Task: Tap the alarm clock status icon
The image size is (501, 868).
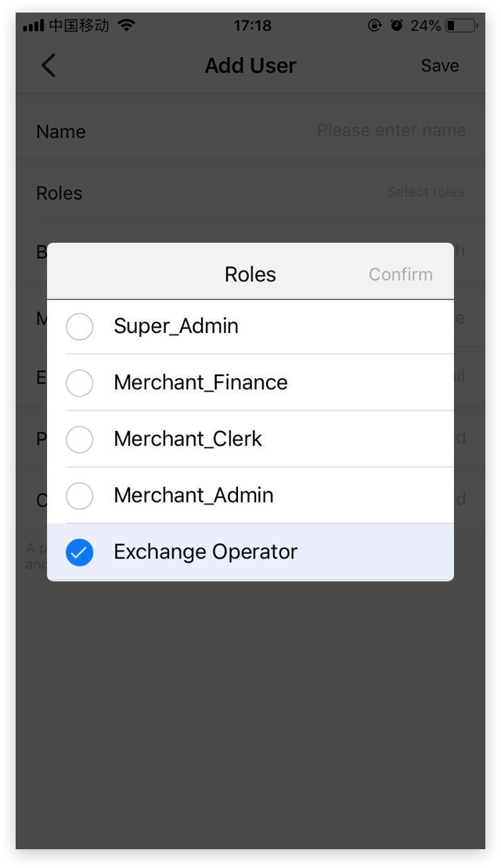Action: pyautogui.click(x=397, y=25)
